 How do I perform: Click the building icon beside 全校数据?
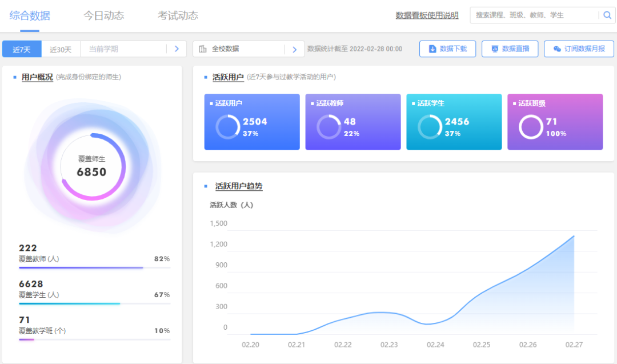click(203, 49)
